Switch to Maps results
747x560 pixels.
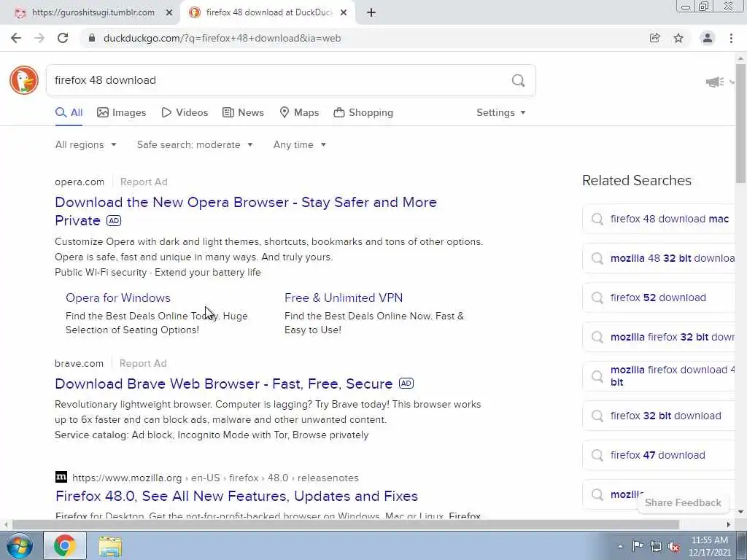299,113
